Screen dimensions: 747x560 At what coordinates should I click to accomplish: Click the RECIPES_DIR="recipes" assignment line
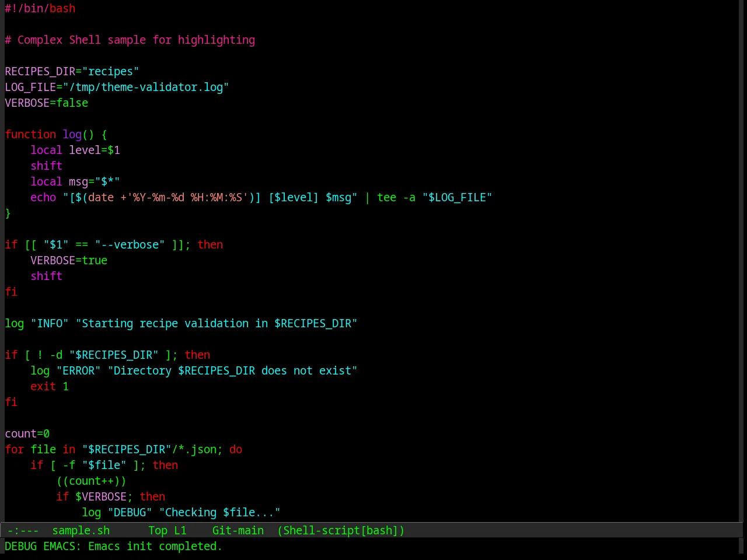pos(72,71)
